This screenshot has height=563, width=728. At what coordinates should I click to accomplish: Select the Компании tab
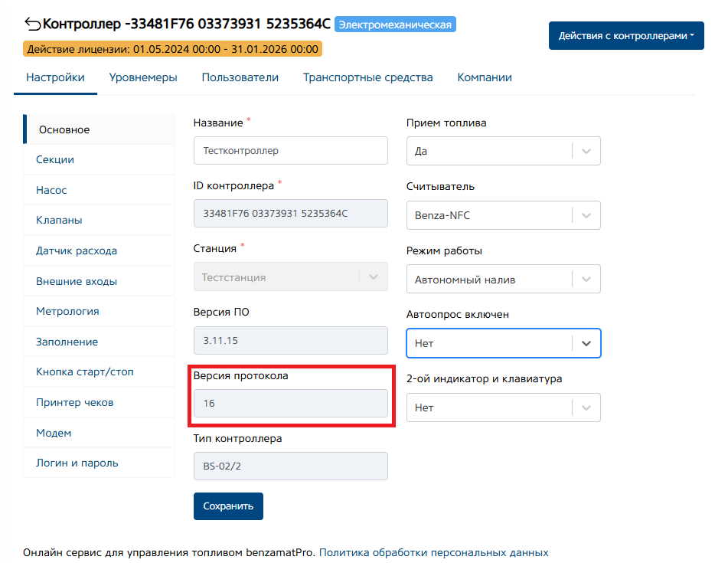click(485, 77)
